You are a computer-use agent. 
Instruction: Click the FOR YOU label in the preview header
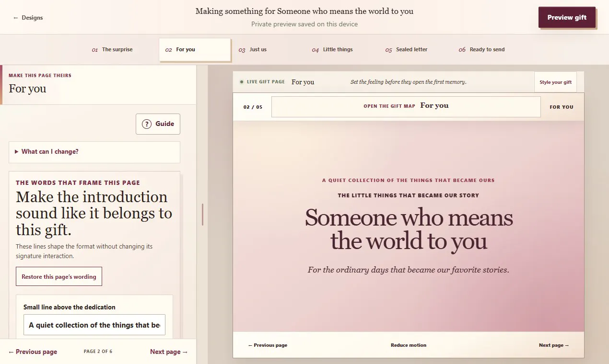click(x=562, y=107)
